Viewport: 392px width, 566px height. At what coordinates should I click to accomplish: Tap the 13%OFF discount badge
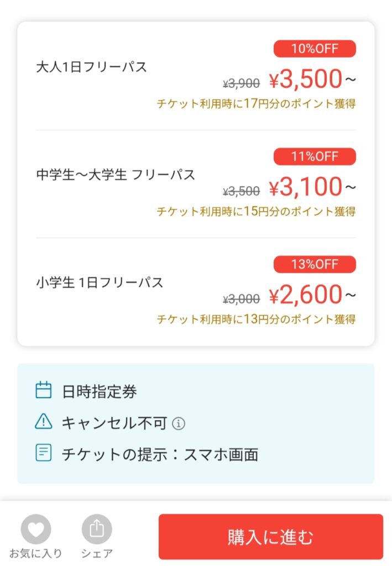315,264
